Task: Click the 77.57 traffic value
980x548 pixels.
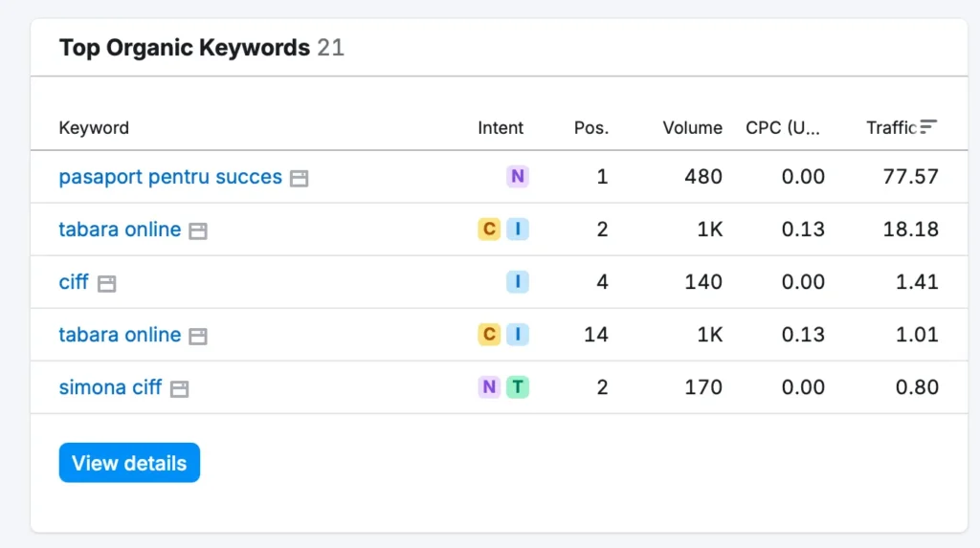Action: pos(911,177)
